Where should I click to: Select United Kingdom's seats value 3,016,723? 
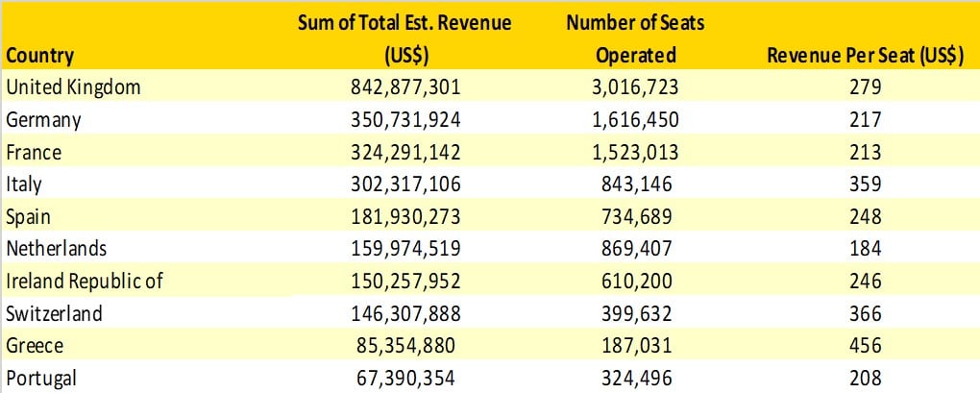tap(636, 87)
